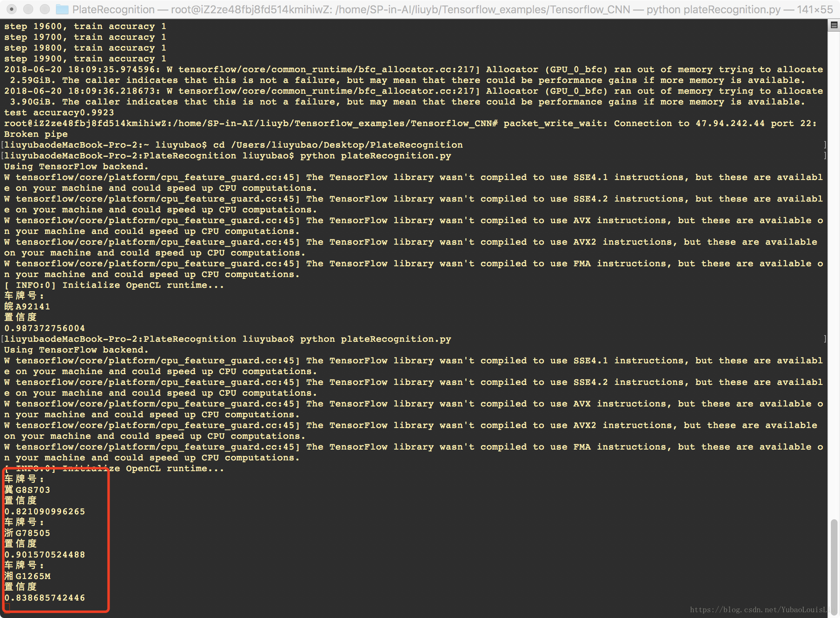Click the 'Broken pipe' line
The height and width of the screenshot is (618, 840).
(x=36, y=134)
